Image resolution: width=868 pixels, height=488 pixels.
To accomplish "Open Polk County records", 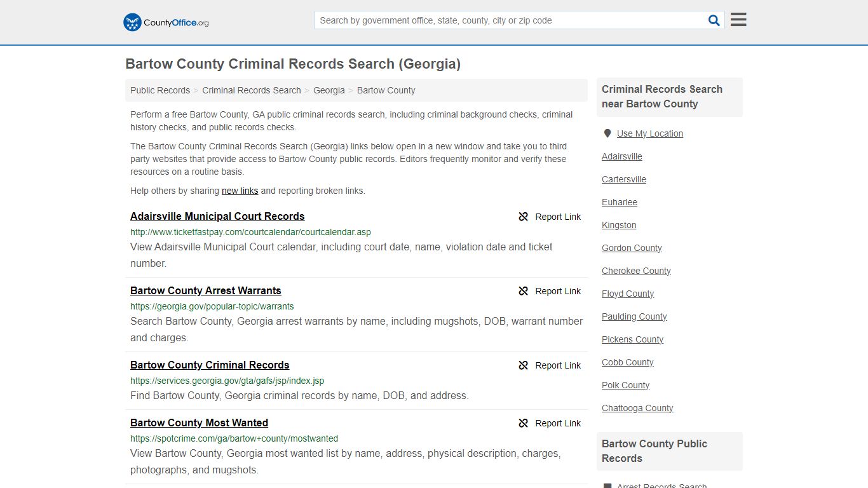I will (625, 385).
